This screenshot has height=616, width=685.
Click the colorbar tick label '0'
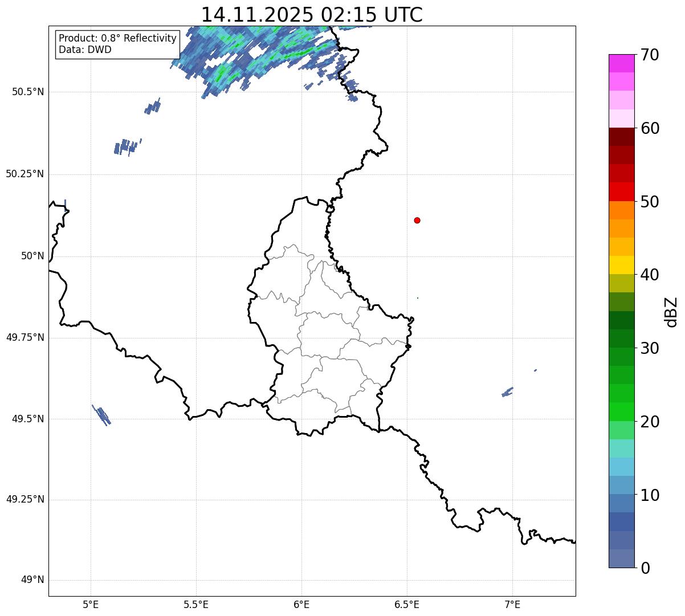tap(645, 568)
